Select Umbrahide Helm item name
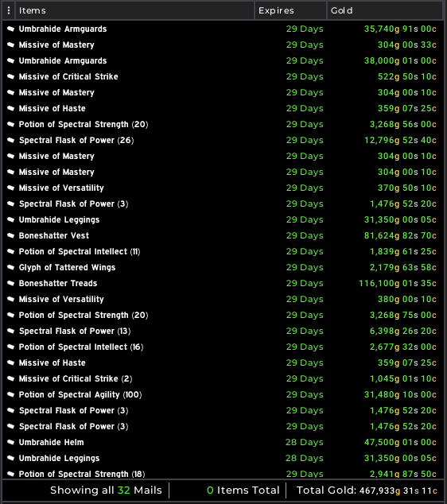 [x=51, y=442]
